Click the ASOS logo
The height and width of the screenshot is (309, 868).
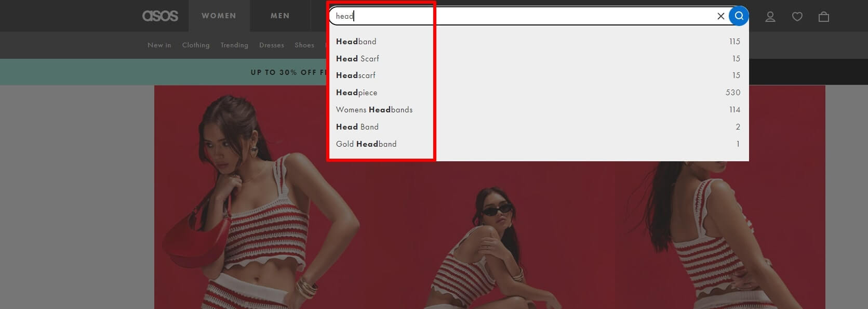(160, 16)
